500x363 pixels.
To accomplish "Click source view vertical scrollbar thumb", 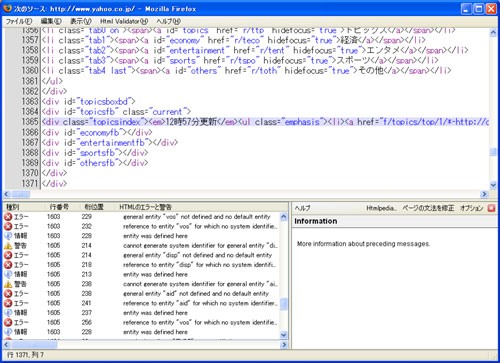I will coord(493,152).
